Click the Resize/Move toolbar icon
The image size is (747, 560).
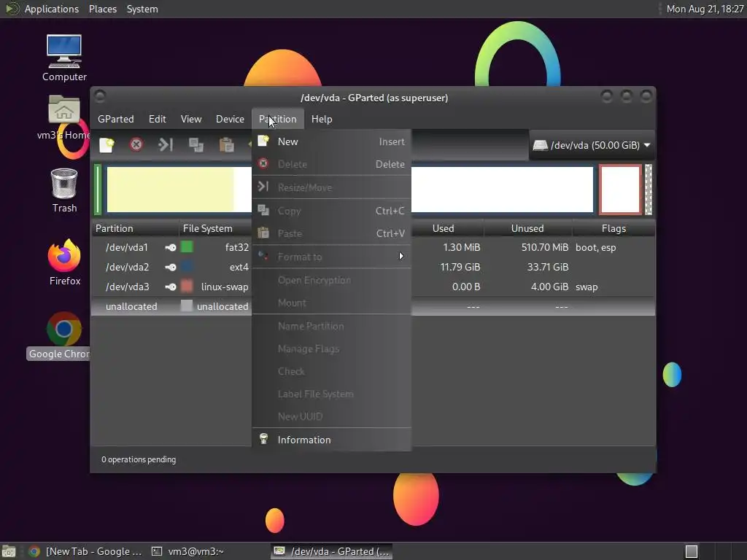(166, 144)
